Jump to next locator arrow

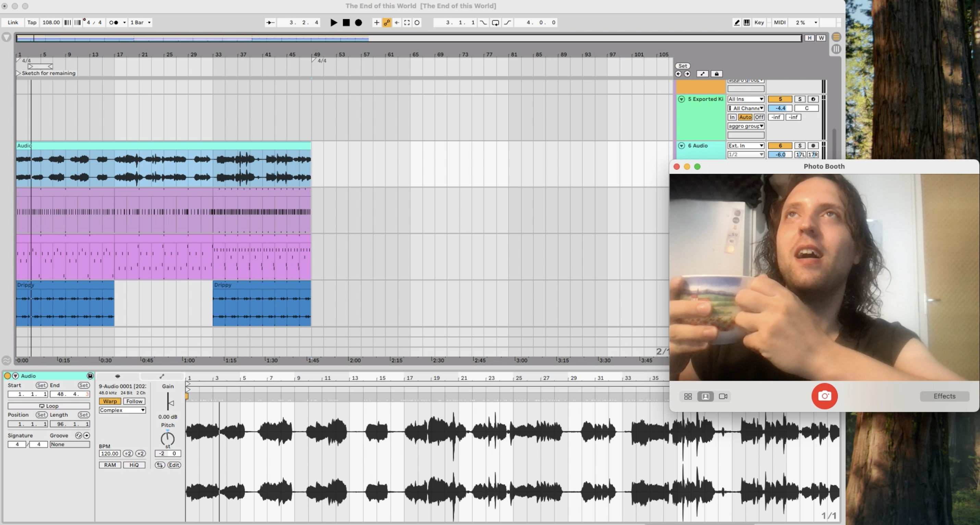coord(687,74)
